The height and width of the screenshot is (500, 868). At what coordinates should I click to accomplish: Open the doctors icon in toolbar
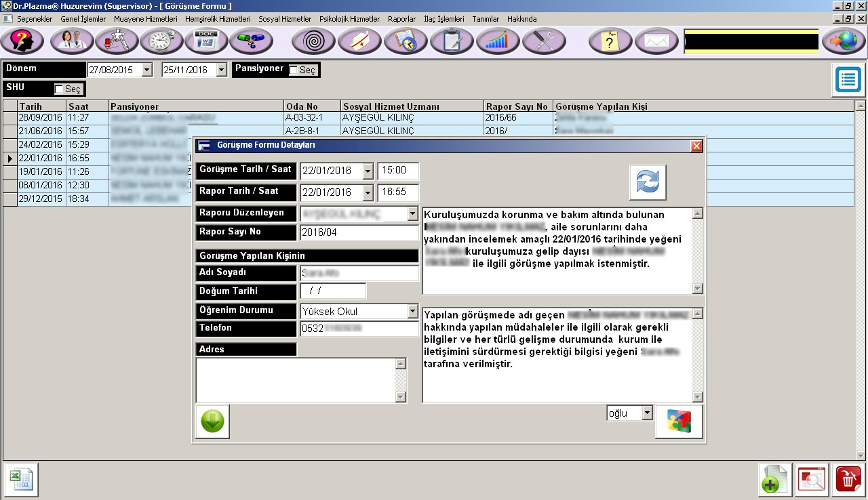coord(72,41)
